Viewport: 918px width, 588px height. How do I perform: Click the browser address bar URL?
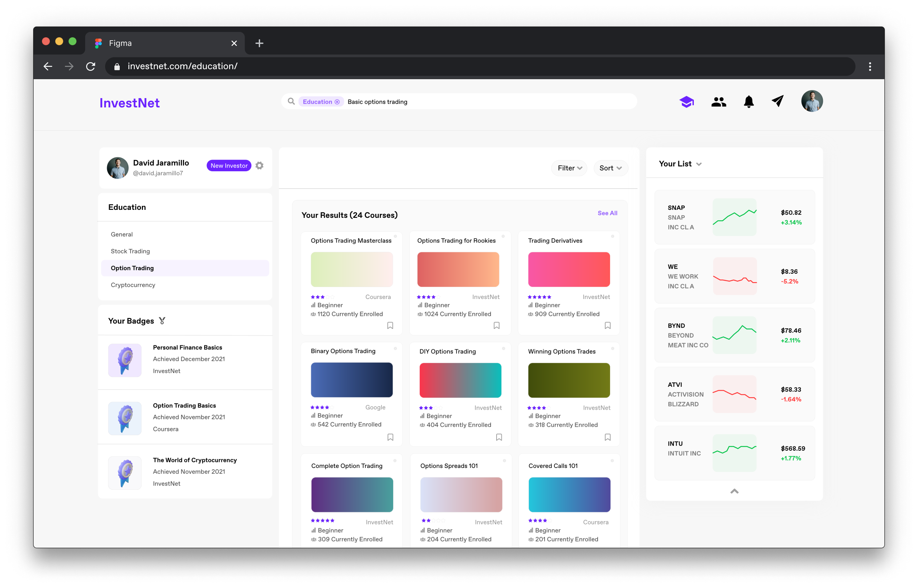183,67
